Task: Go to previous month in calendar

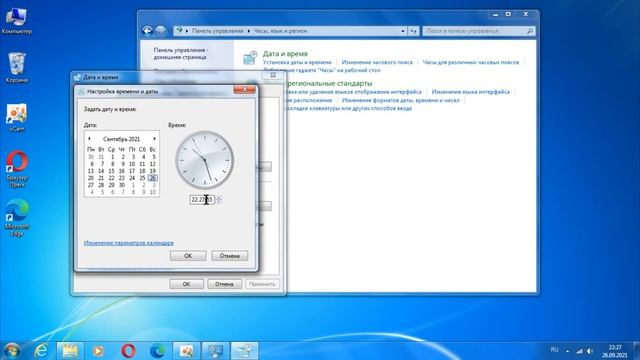Action: coord(89,139)
